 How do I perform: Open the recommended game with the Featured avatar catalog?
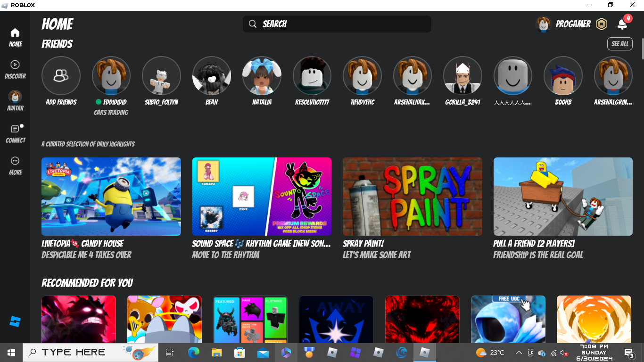[x=250, y=320]
